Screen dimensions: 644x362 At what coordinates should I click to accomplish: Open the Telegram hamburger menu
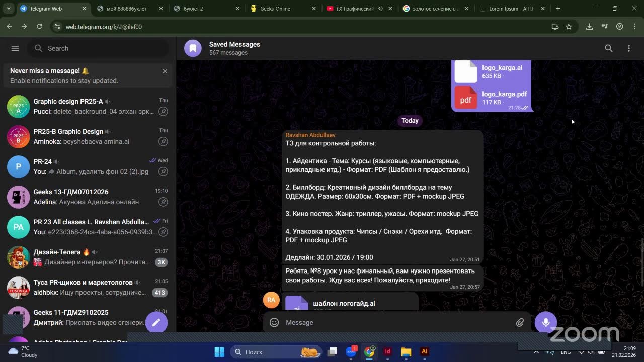[15, 48]
